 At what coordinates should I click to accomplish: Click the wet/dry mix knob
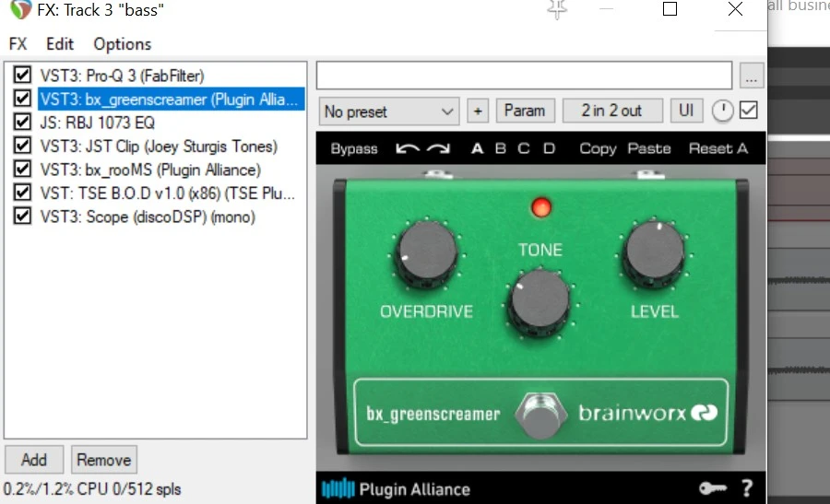(x=722, y=111)
